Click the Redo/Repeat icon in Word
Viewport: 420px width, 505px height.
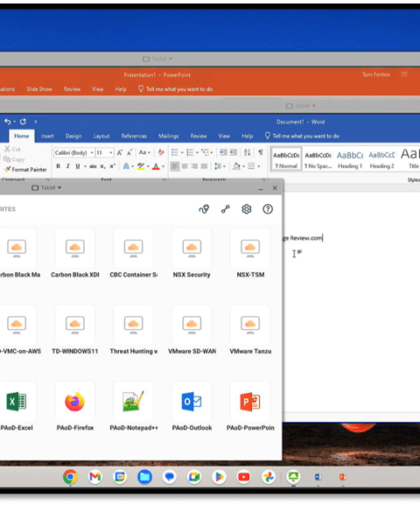(x=23, y=122)
